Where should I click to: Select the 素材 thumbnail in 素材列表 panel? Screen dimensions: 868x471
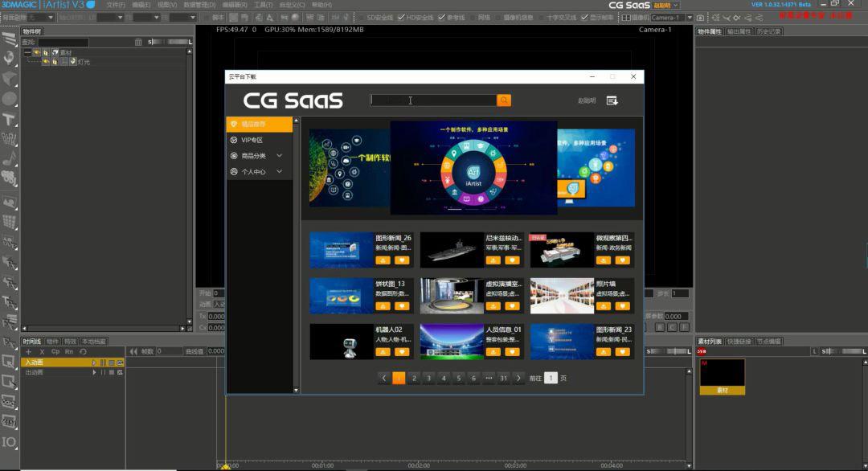click(723, 376)
